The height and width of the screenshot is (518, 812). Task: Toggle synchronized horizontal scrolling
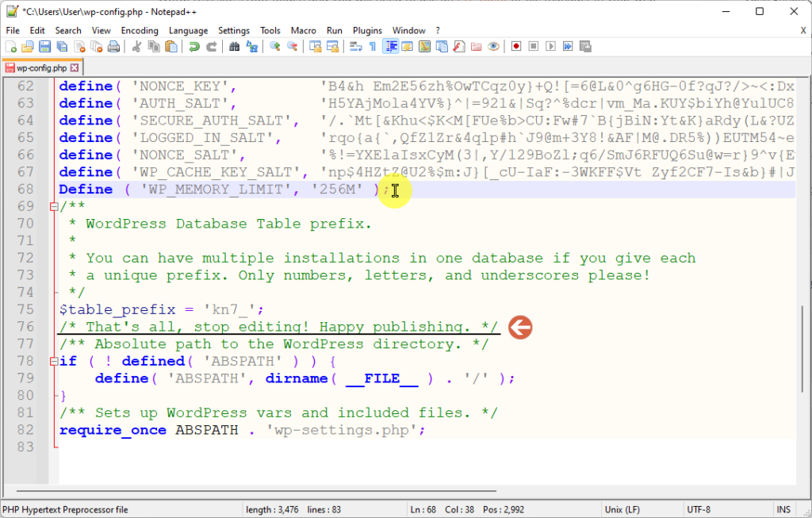click(332, 47)
